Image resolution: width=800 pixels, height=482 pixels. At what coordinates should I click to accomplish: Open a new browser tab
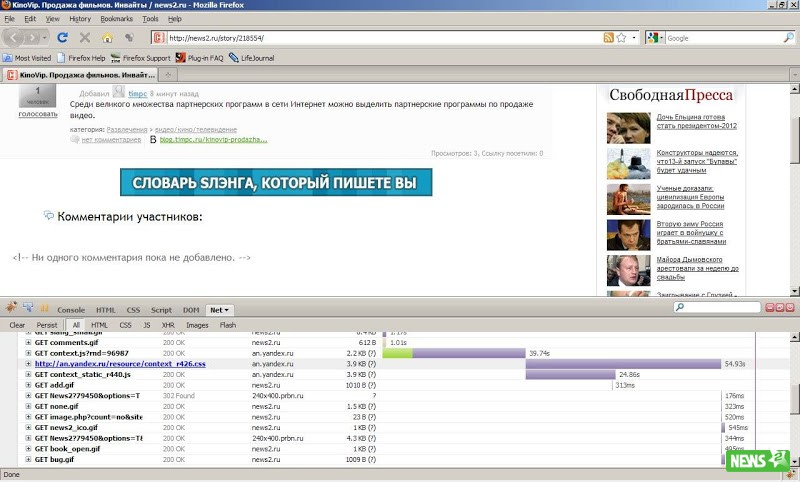[x=167, y=74]
